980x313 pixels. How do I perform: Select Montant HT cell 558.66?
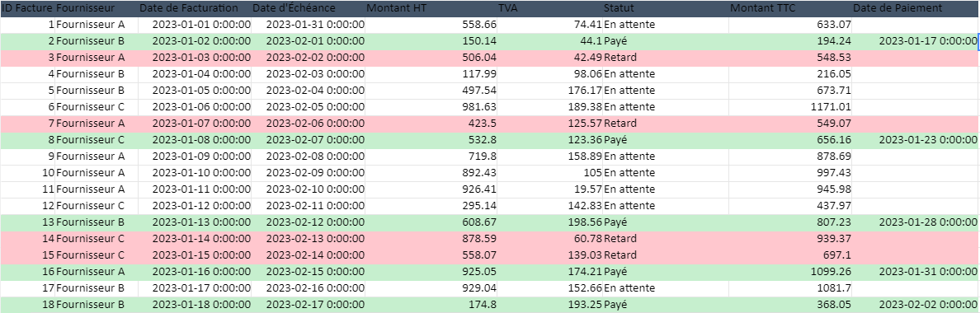431,25
